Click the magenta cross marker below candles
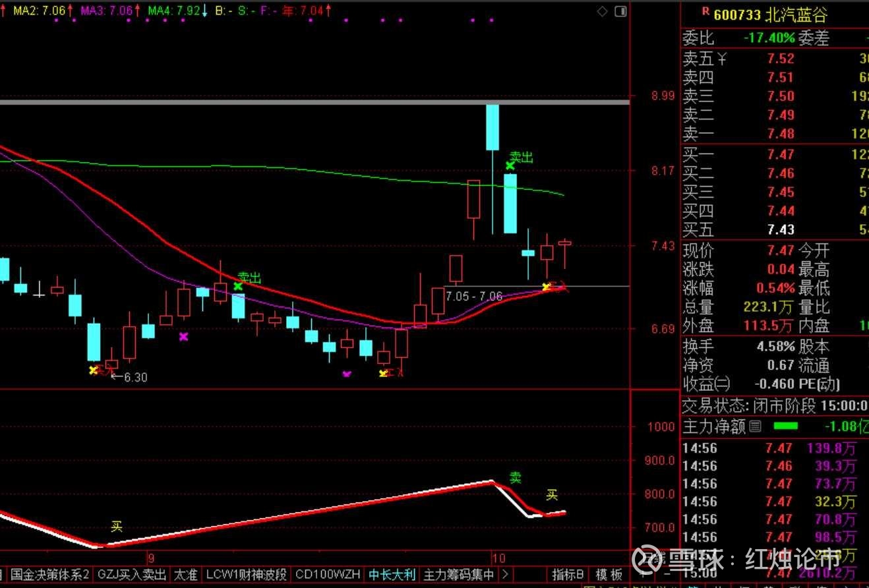The image size is (869, 588). tap(183, 337)
